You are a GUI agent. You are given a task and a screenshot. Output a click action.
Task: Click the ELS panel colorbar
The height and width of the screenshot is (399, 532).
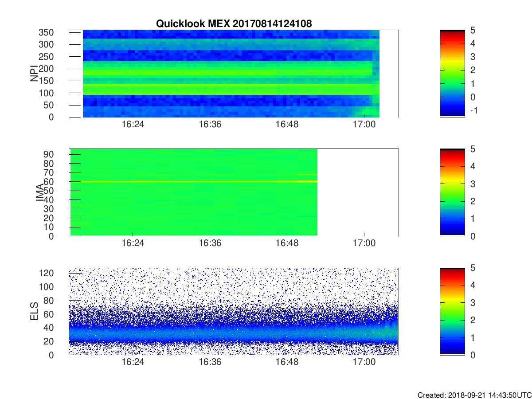pyautogui.click(x=452, y=311)
